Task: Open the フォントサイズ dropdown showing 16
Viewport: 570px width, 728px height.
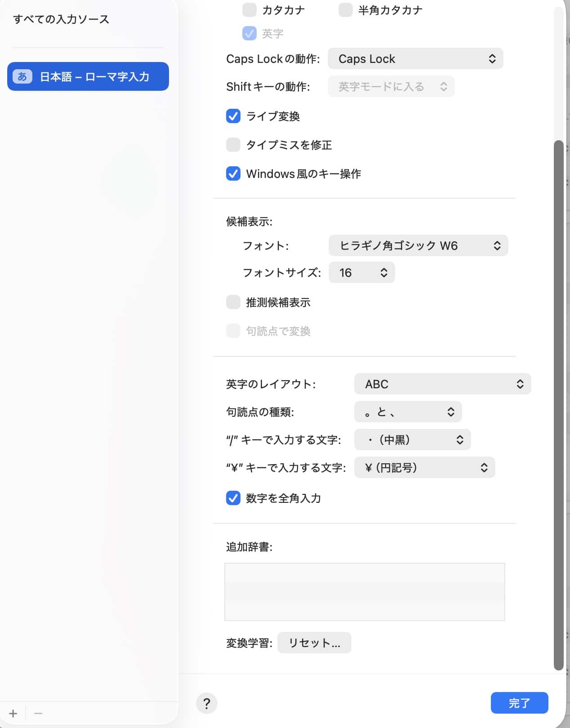Action: coord(361,273)
